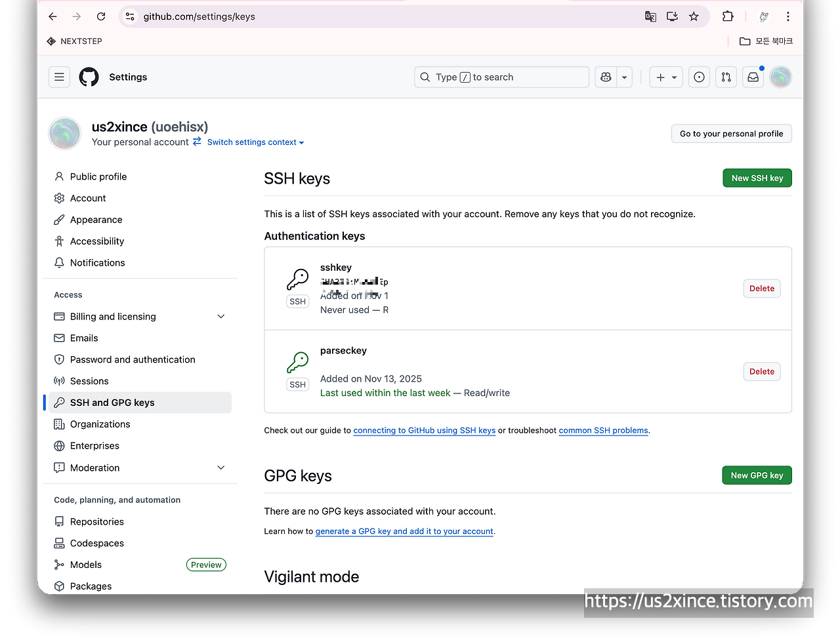
Task: Click the address bar URL github.com/settings/keys
Action: [199, 16]
